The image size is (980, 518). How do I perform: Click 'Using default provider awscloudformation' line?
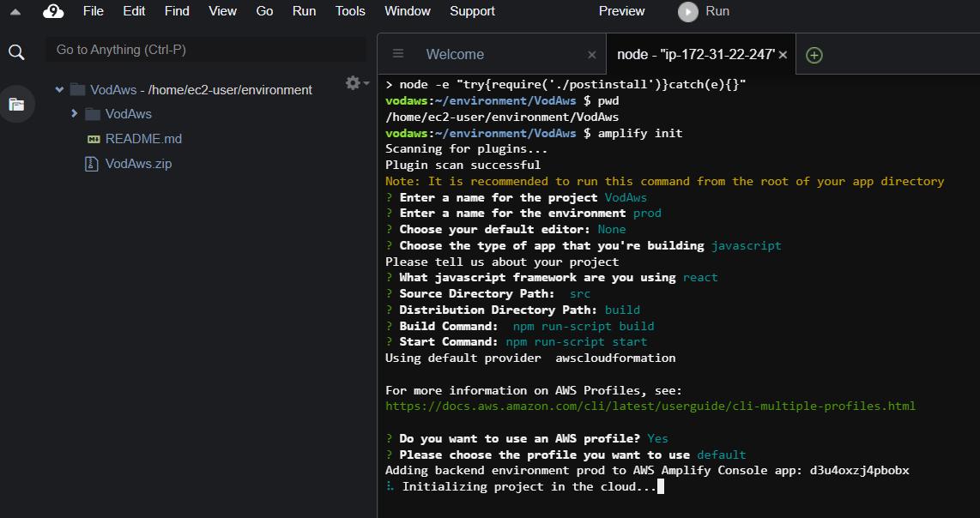(x=530, y=358)
